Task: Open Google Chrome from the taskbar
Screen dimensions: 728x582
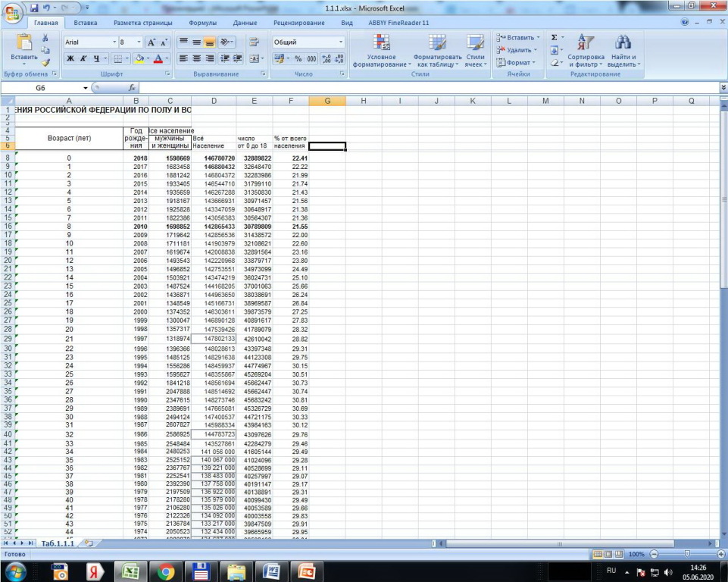Action: tap(166, 571)
